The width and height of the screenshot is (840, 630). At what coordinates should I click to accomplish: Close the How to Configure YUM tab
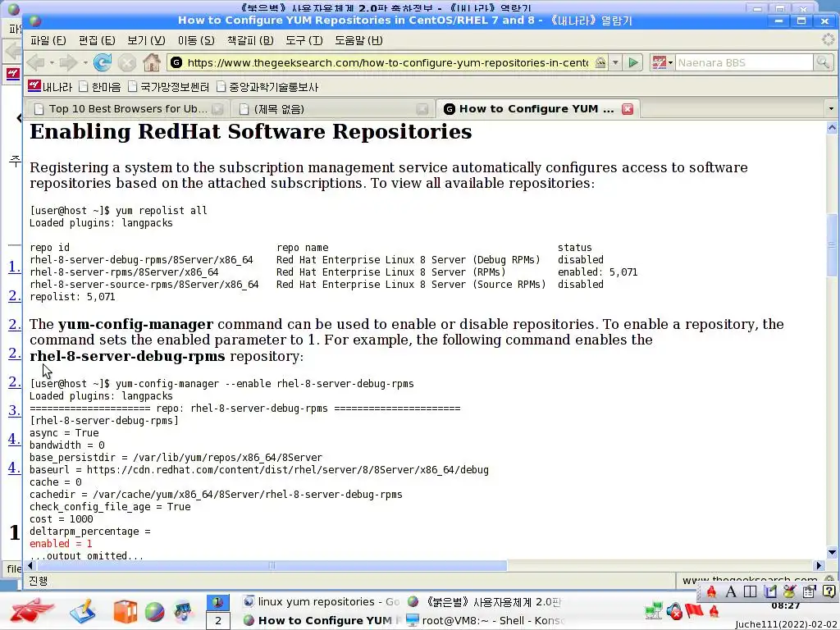point(628,109)
